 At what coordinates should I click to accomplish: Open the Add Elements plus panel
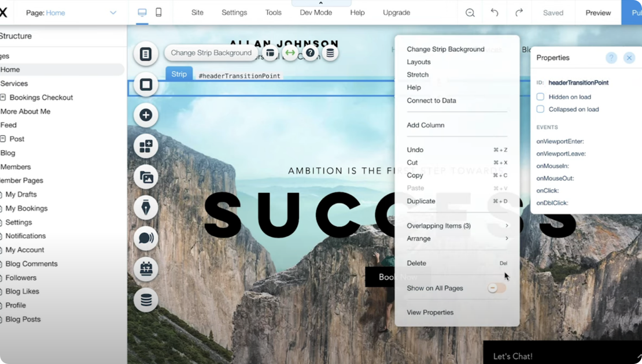pos(145,115)
